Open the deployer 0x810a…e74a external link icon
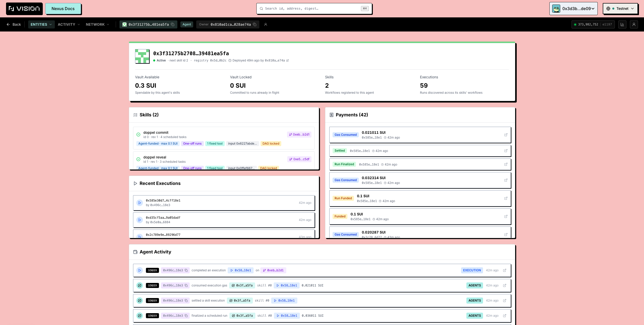The height and width of the screenshot is (325, 644). (x=288, y=60)
